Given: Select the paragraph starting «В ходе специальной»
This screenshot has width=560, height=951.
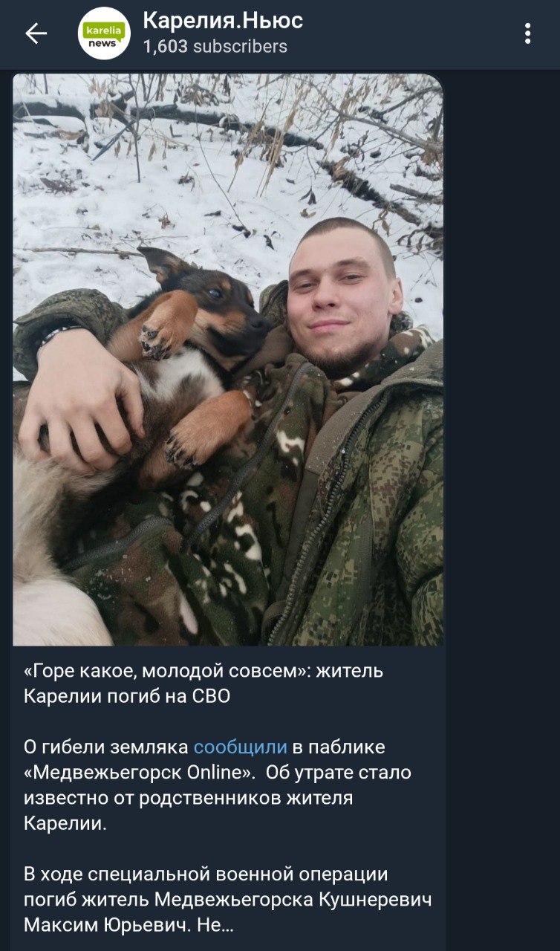Looking at the screenshot, I should [228, 900].
